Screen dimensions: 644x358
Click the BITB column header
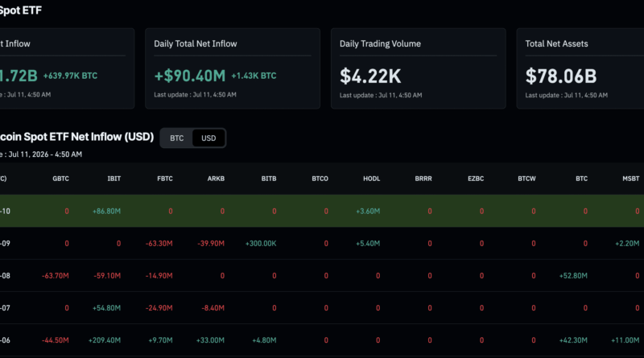pyautogui.click(x=269, y=179)
